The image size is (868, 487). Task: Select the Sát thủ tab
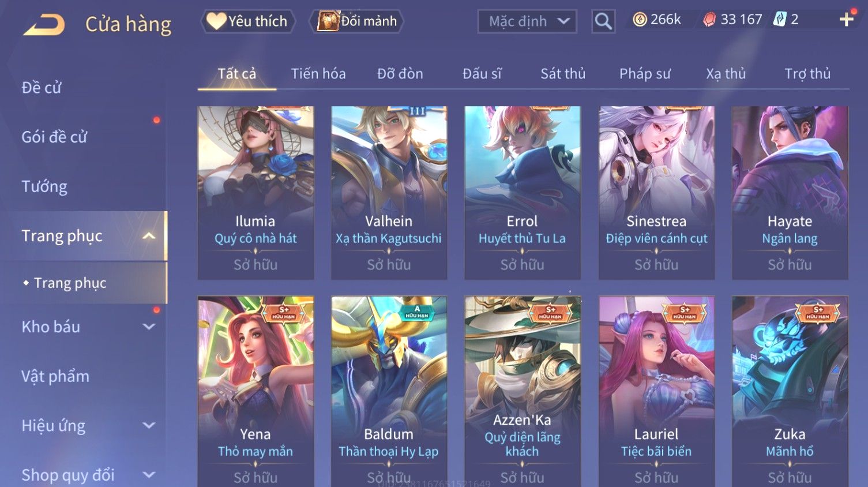coord(563,74)
